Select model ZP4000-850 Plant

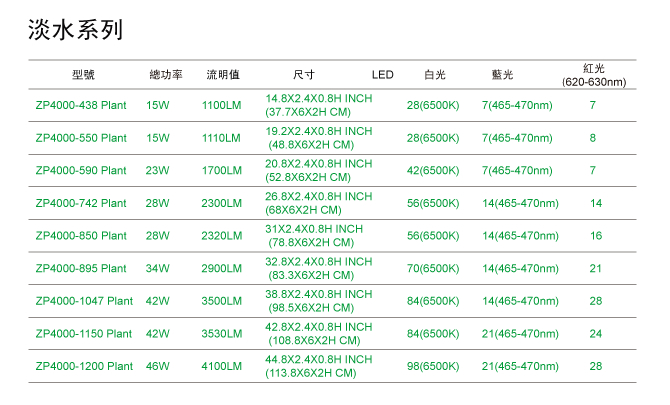point(81,236)
